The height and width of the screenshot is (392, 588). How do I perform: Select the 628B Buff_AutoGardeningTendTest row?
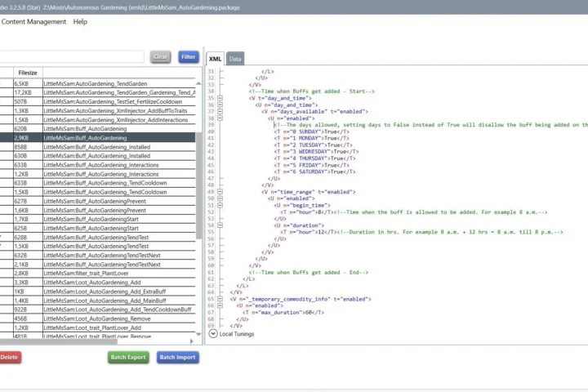(x=97, y=237)
